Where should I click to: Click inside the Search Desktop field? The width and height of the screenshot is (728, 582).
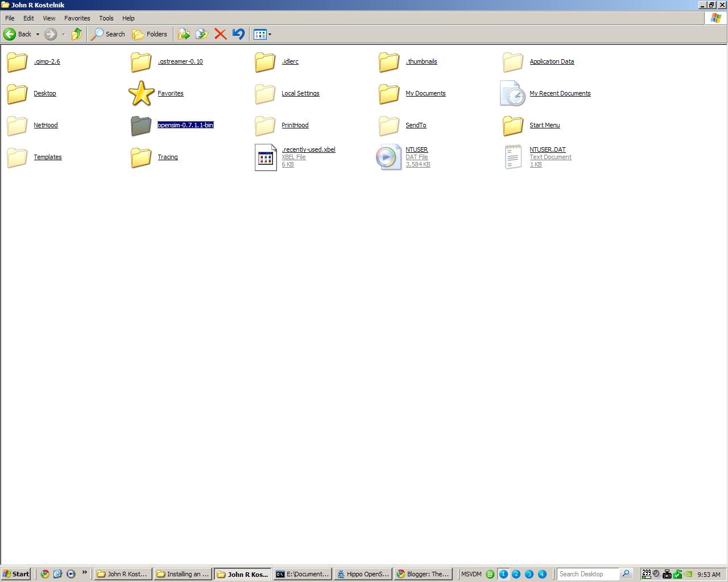(589, 574)
